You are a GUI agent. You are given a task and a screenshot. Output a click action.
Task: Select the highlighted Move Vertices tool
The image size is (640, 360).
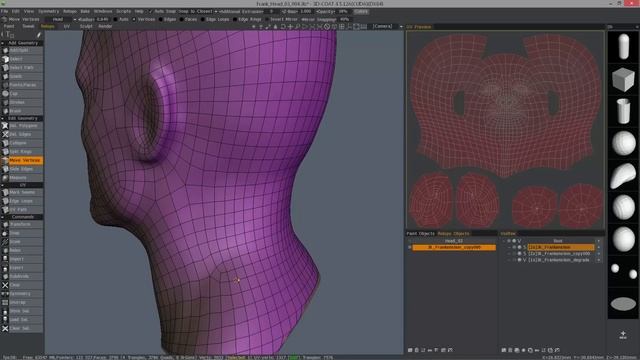[x=22, y=160]
